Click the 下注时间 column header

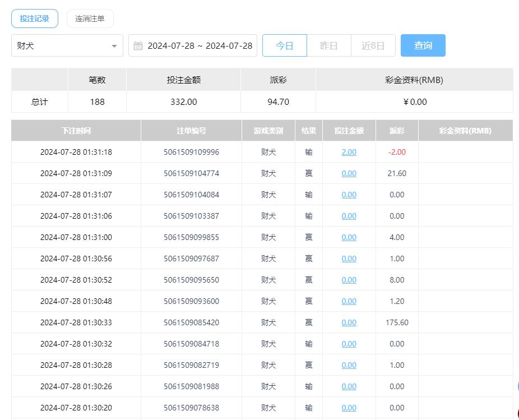(76, 131)
